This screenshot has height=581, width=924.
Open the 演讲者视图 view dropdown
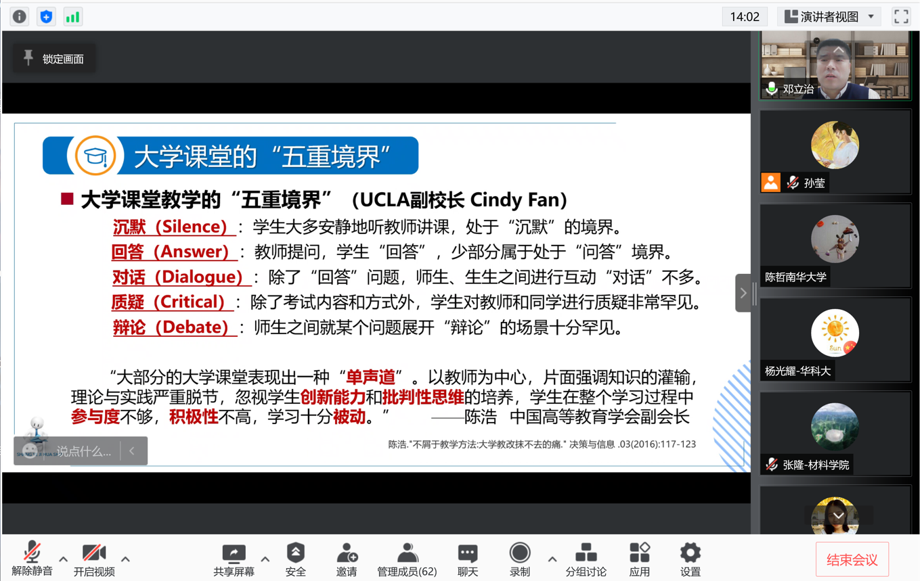(x=829, y=17)
